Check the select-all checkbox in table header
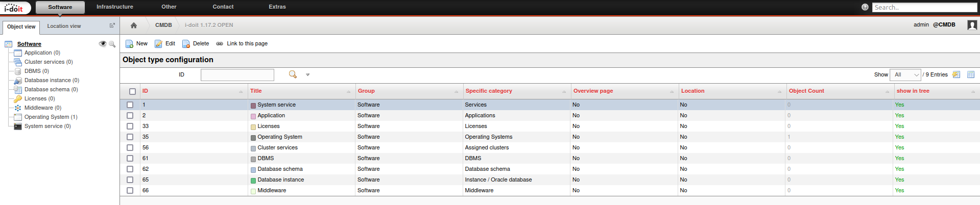Screen dimensions: 980x205 [x=132, y=91]
